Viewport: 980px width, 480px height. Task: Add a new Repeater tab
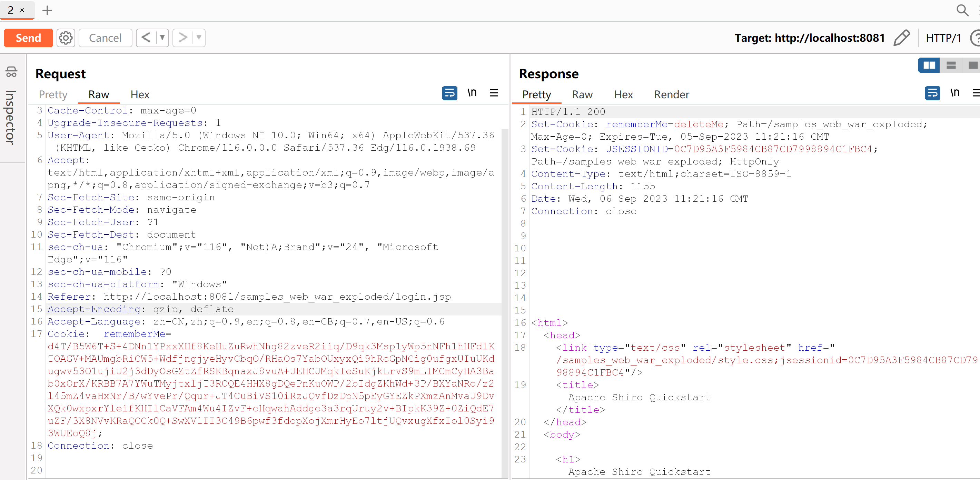(47, 10)
